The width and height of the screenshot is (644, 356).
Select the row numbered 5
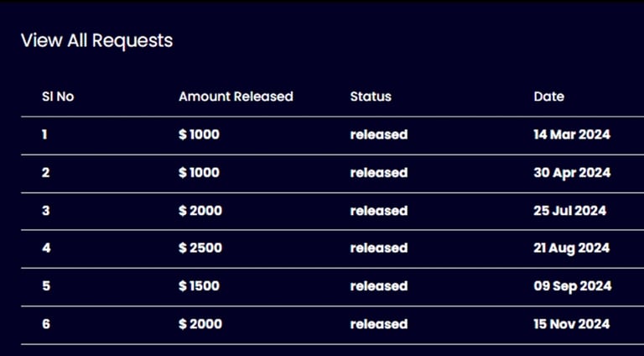click(x=332, y=286)
